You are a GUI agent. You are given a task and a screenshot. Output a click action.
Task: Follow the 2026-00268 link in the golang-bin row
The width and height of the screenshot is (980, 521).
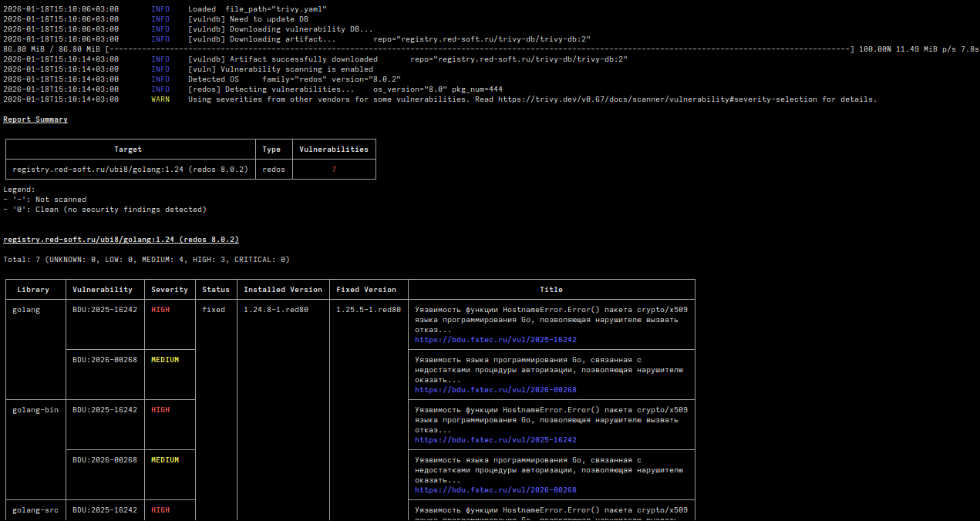click(495, 490)
